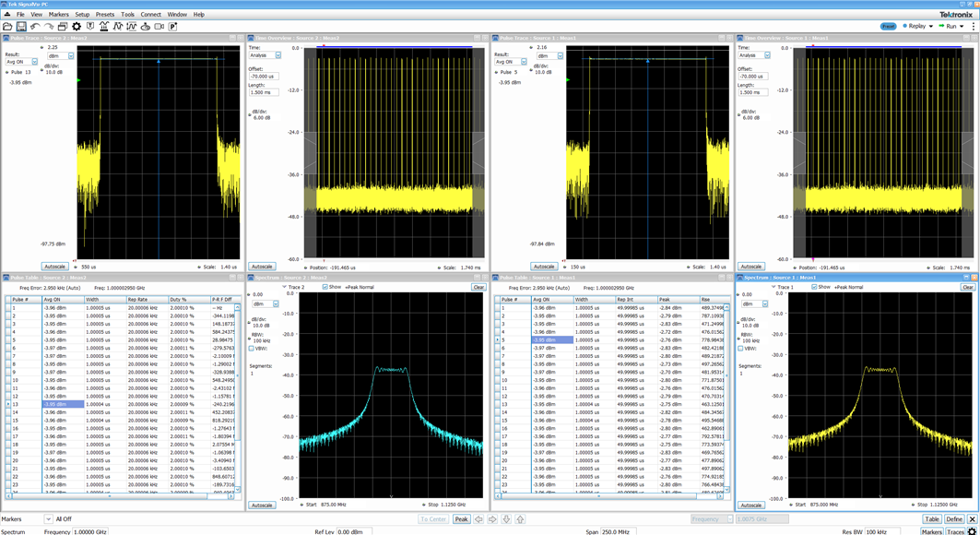Toggle the VBW checkbox in Spectrum panel

click(x=251, y=347)
